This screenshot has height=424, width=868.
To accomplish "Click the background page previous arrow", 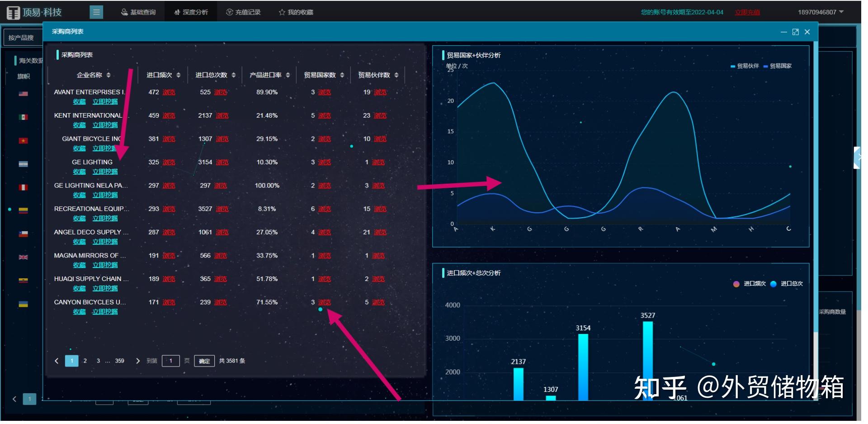I will [14, 399].
